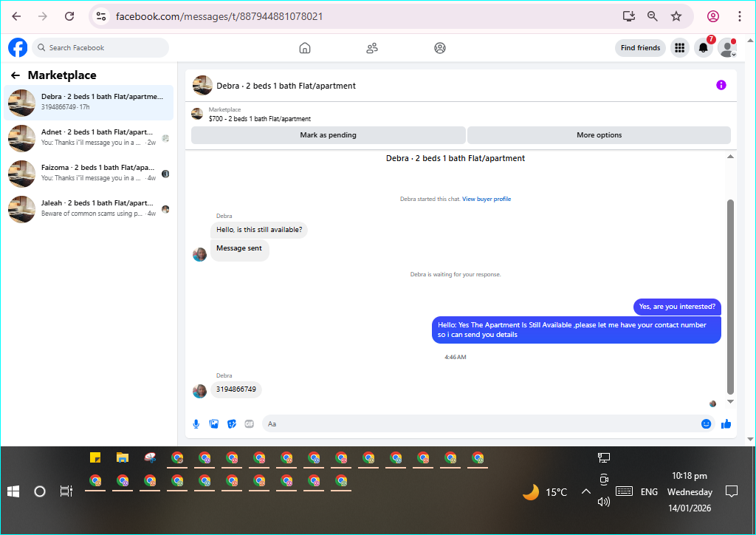Open Adnet conversation in the list

89,137
